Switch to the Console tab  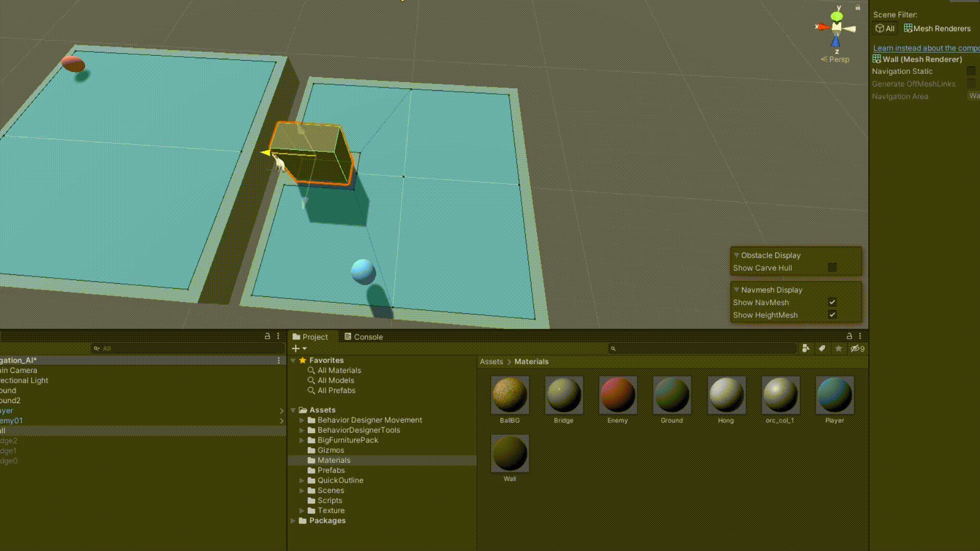pyautogui.click(x=363, y=337)
